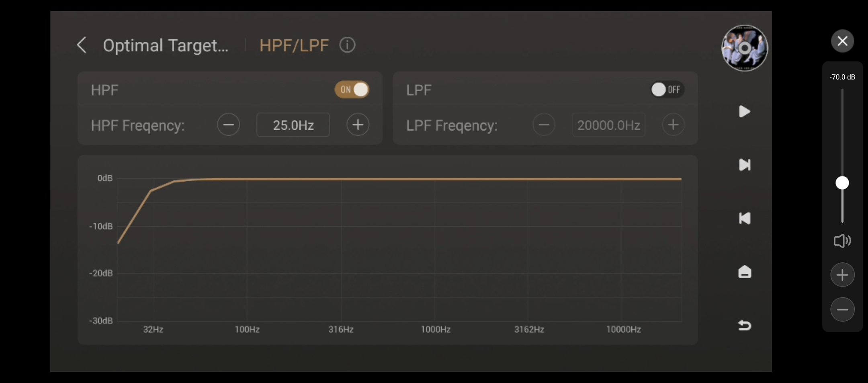Click the back arrow beside Optimal Target
This screenshot has width=868, height=383.
tap(82, 45)
